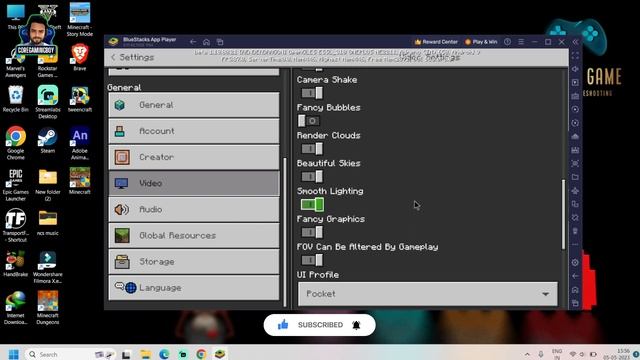Open the BlueStacks hamburger menu
Image resolution: width=640 pixels, height=360 pixels.
click(521, 42)
